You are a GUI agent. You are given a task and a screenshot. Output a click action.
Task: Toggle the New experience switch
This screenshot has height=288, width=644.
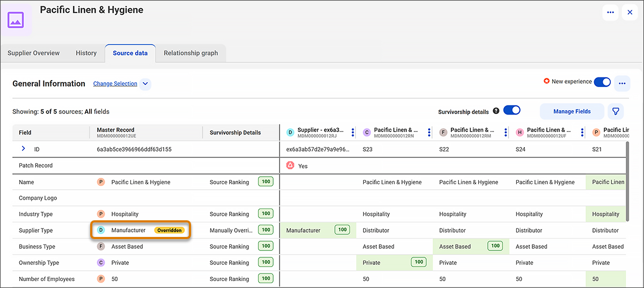click(602, 82)
